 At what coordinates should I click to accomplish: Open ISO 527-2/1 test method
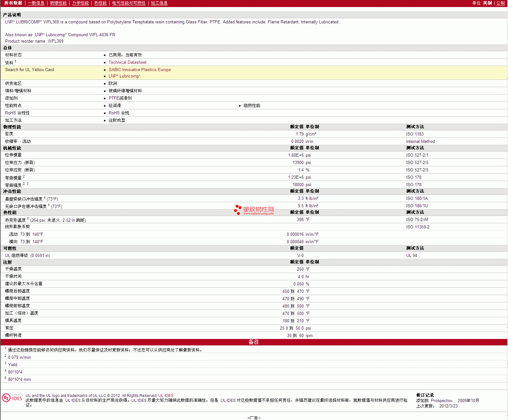(x=417, y=155)
